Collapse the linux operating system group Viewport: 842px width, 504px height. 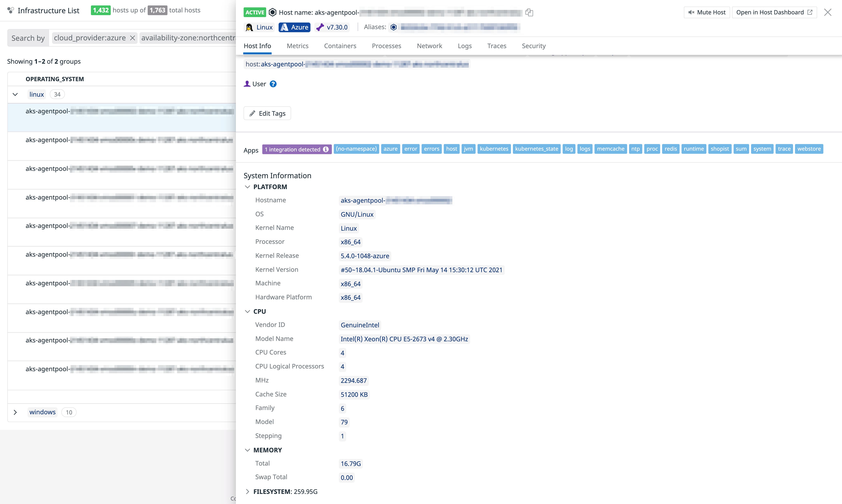pyautogui.click(x=15, y=94)
